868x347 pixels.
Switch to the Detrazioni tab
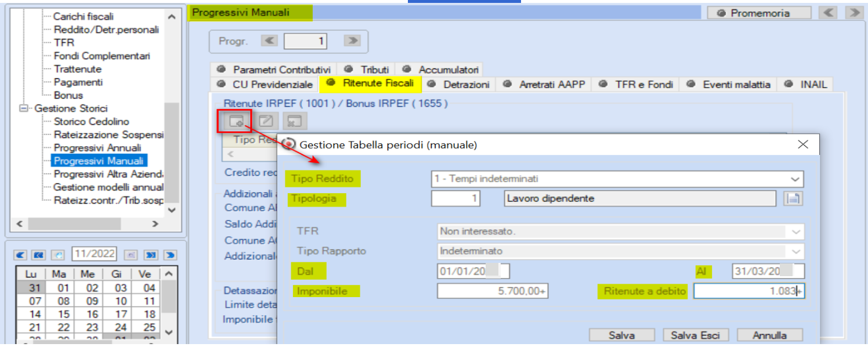point(460,84)
